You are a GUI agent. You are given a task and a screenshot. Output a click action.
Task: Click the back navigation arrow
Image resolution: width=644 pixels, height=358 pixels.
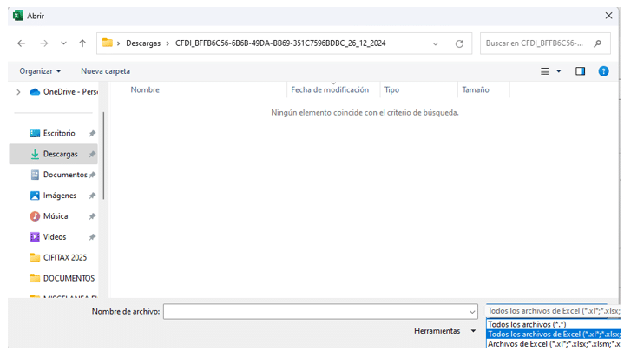21,43
